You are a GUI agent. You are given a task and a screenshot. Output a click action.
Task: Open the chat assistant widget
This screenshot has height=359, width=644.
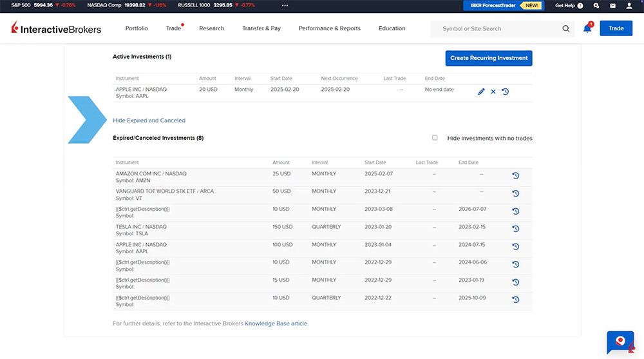[x=621, y=342]
